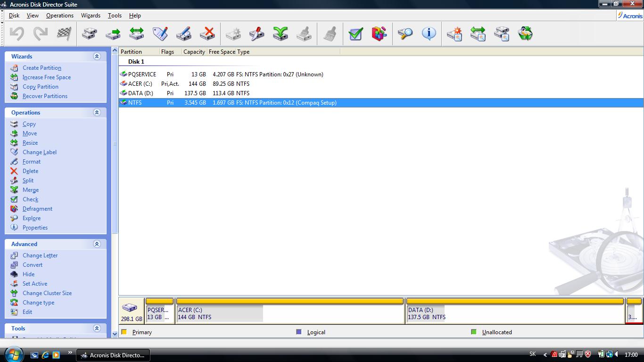Click Increase Free Space in Wizards panel

click(47, 77)
